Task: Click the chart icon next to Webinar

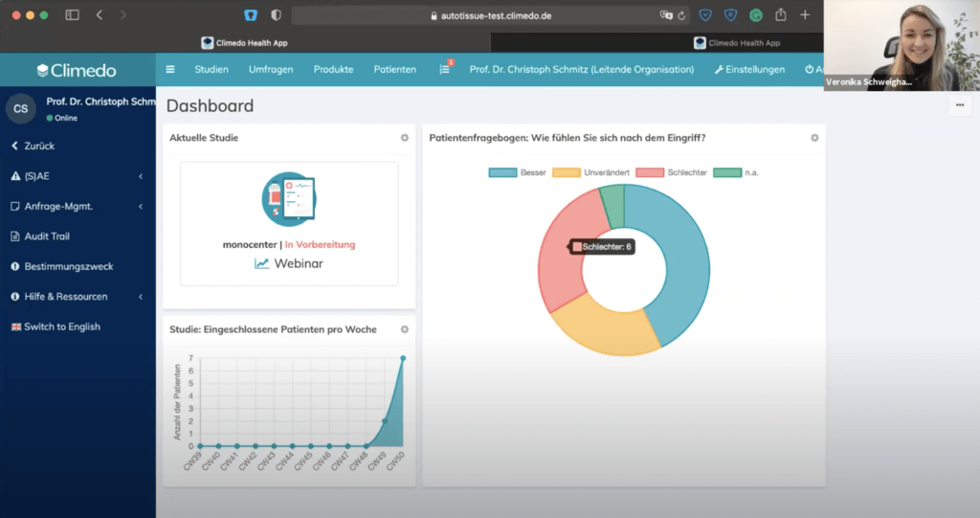Action: pyautogui.click(x=262, y=263)
